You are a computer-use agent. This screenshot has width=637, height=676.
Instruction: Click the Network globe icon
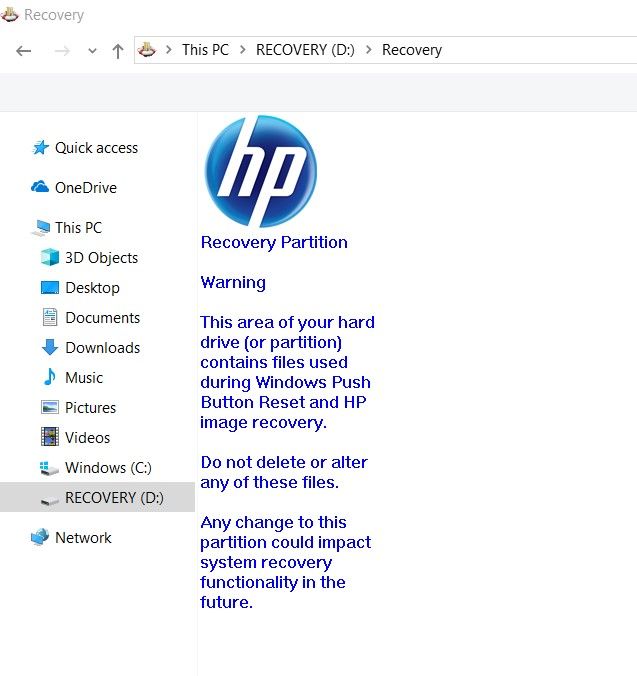(40, 537)
